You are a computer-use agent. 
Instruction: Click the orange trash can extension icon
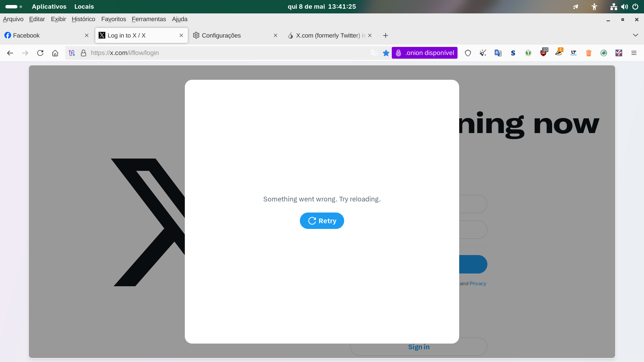(589, 53)
